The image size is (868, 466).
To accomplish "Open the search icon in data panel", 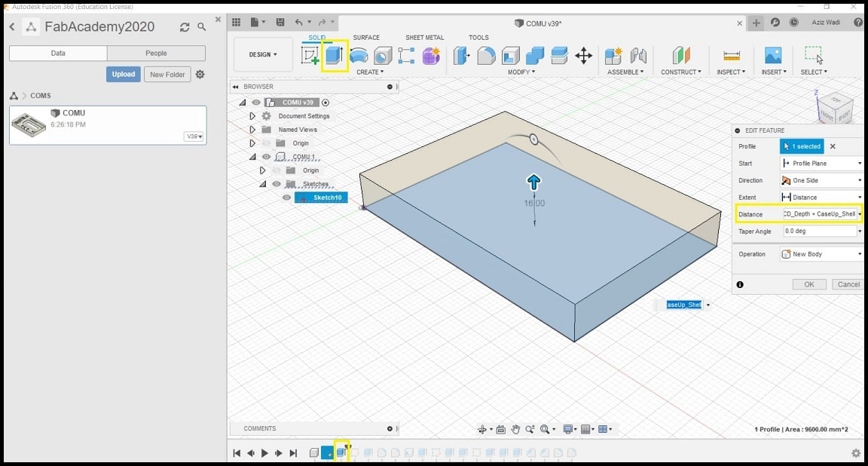I will click(202, 27).
